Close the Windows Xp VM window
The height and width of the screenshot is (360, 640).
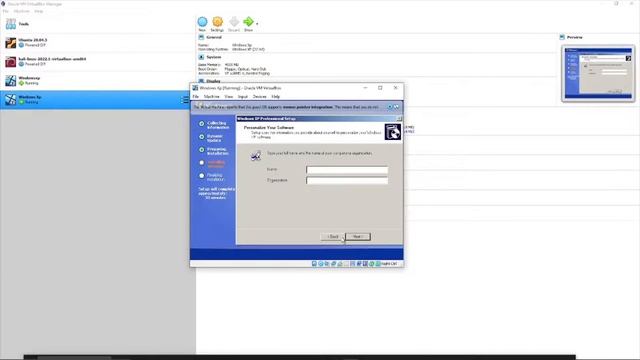[396, 88]
